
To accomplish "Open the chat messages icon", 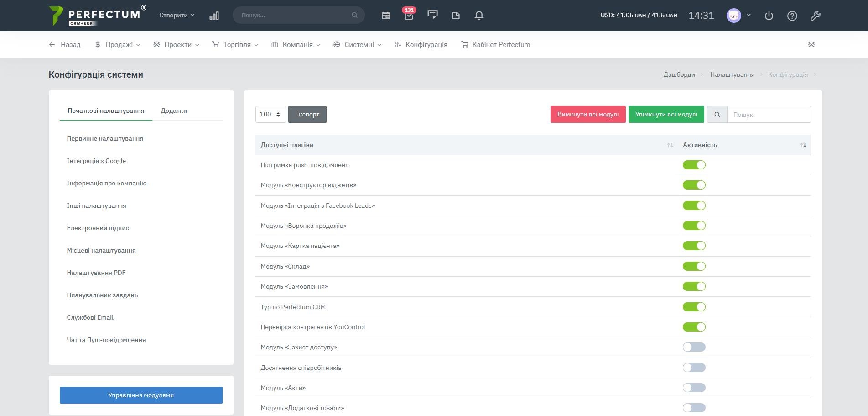I will click(432, 15).
